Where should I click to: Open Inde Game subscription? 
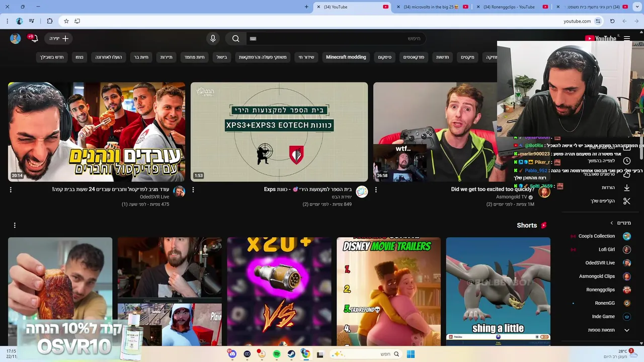pyautogui.click(x=599, y=317)
